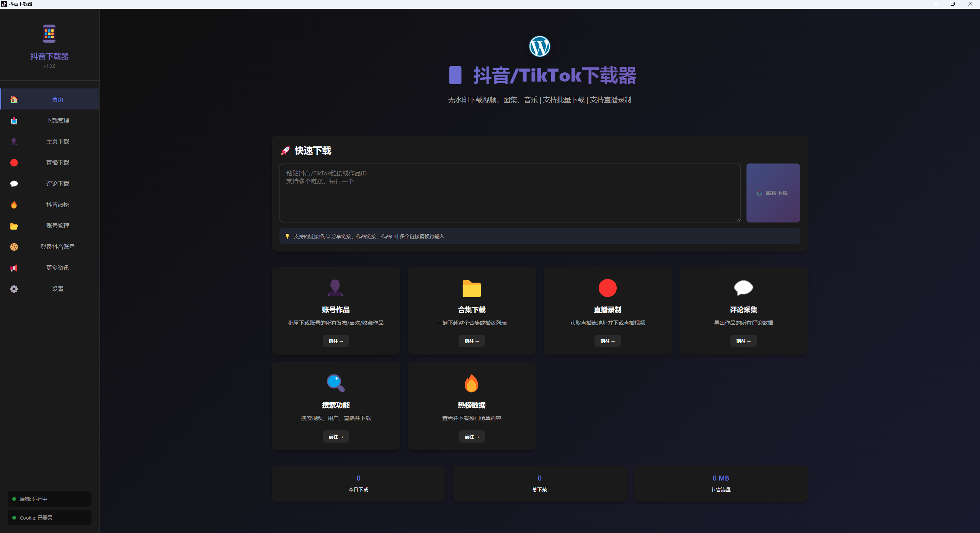
Task: Click the download manager inbox icon
Action: coord(14,121)
